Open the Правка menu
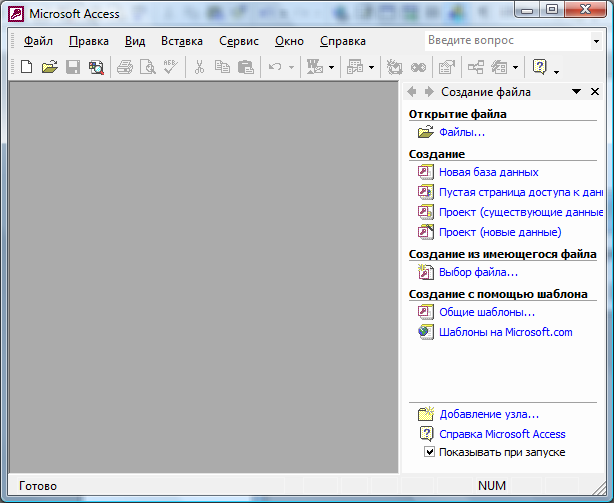Image resolution: width=614 pixels, height=503 pixels. (89, 41)
